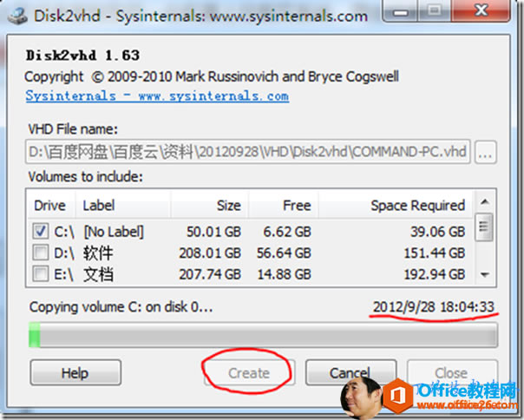Click the 6.62 GB free value

(x=287, y=232)
